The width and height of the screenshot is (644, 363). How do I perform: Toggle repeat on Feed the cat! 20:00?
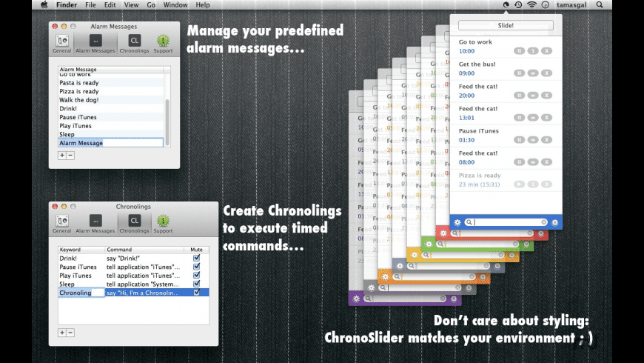click(x=533, y=96)
